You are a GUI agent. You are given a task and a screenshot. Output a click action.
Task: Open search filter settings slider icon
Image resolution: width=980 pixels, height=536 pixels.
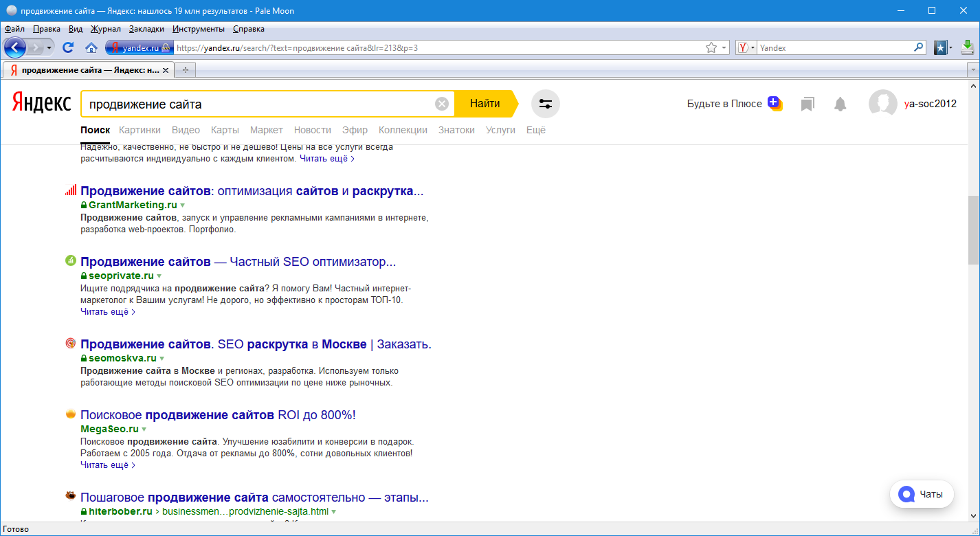click(546, 104)
